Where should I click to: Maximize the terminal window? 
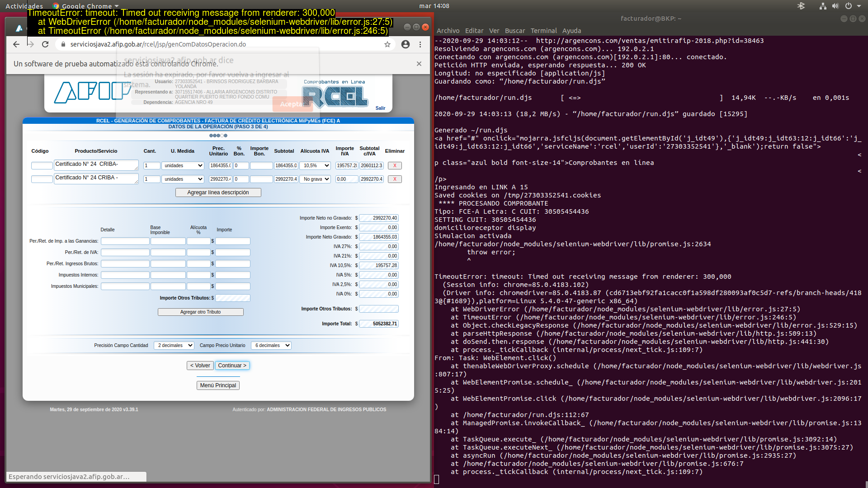pos(853,19)
